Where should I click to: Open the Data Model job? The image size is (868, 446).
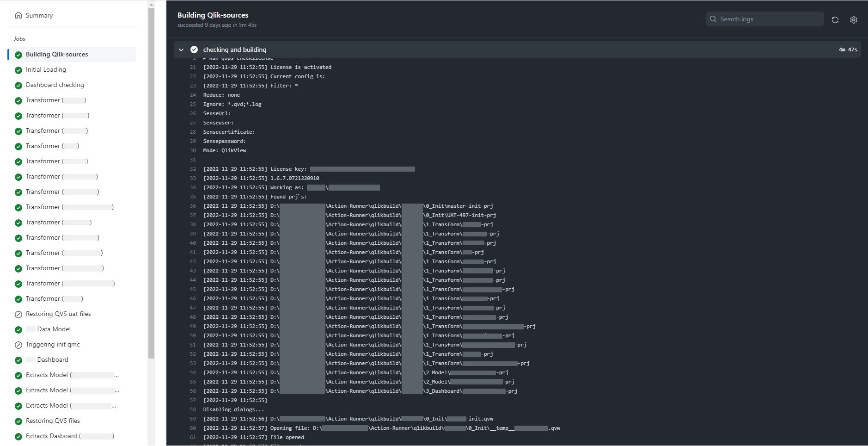point(54,329)
